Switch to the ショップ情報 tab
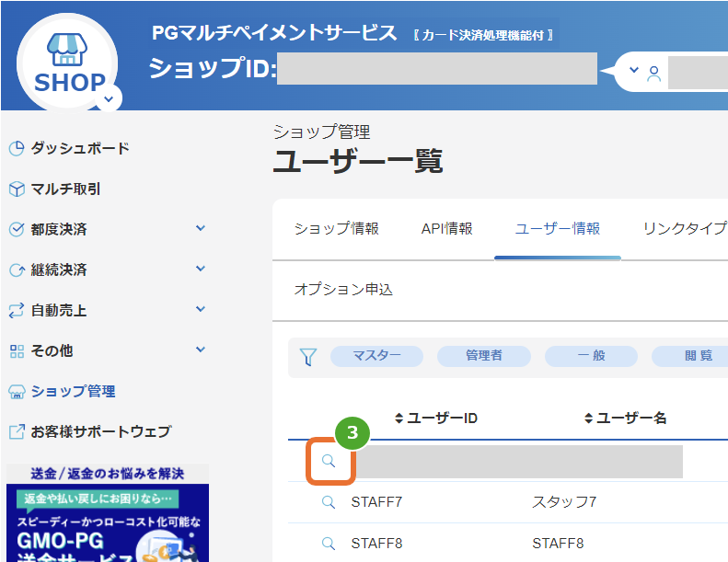This screenshot has width=728, height=562. 337,228
